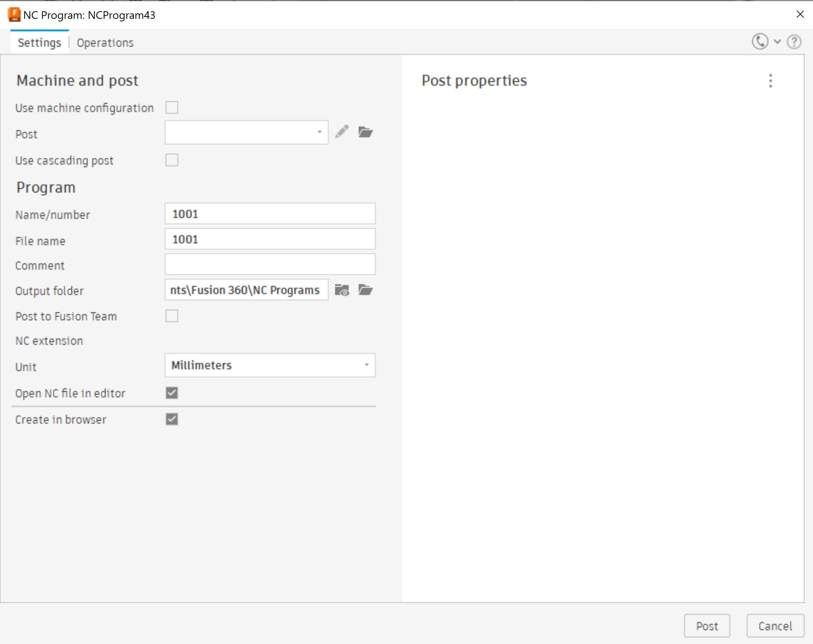Click the phone job status icon
This screenshot has height=644, width=813.
tap(760, 41)
